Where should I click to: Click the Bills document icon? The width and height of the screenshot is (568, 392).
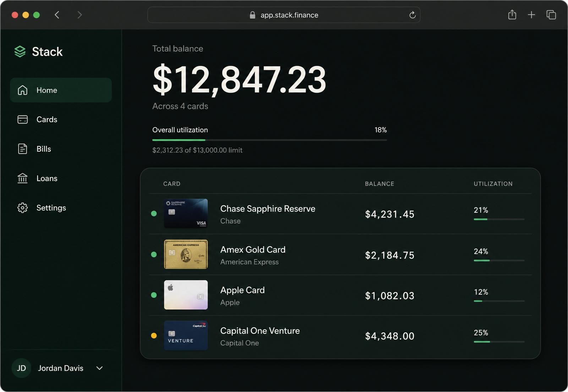click(22, 149)
